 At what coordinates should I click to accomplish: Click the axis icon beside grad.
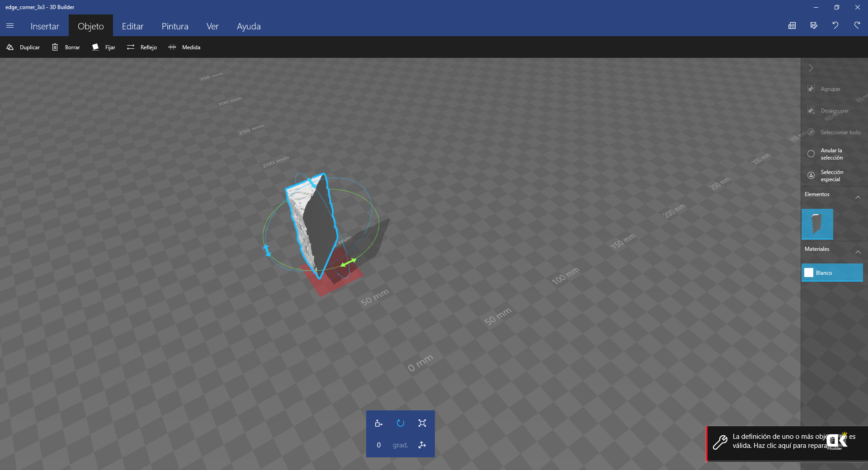[422, 445]
